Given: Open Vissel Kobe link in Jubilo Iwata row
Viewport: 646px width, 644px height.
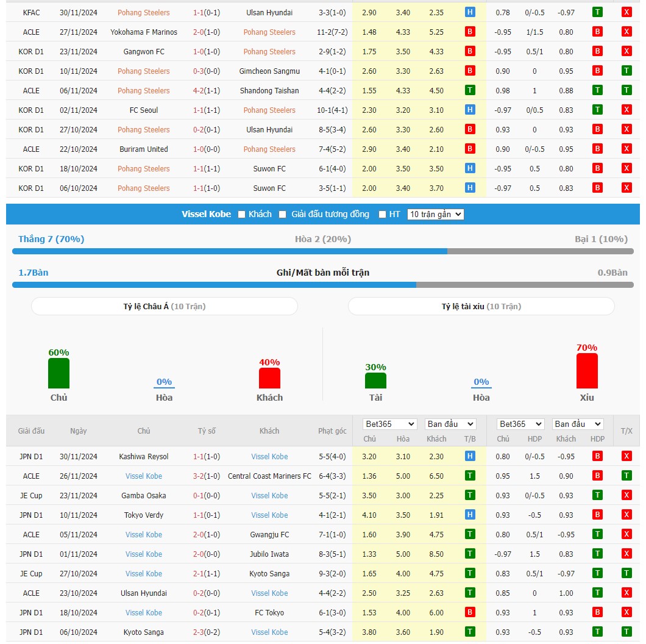Looking at the screenshot, I should pyautogui.click(x=143, y=554).
